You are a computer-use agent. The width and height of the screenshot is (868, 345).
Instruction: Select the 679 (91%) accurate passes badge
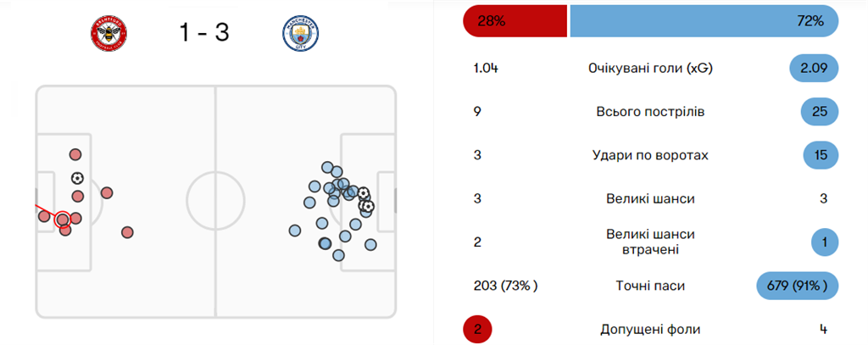(x=797, y=286)
